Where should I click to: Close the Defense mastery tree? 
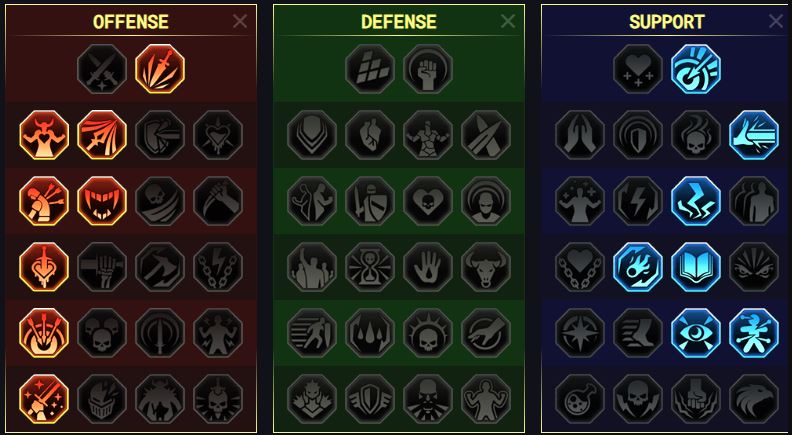coord(508,21)
